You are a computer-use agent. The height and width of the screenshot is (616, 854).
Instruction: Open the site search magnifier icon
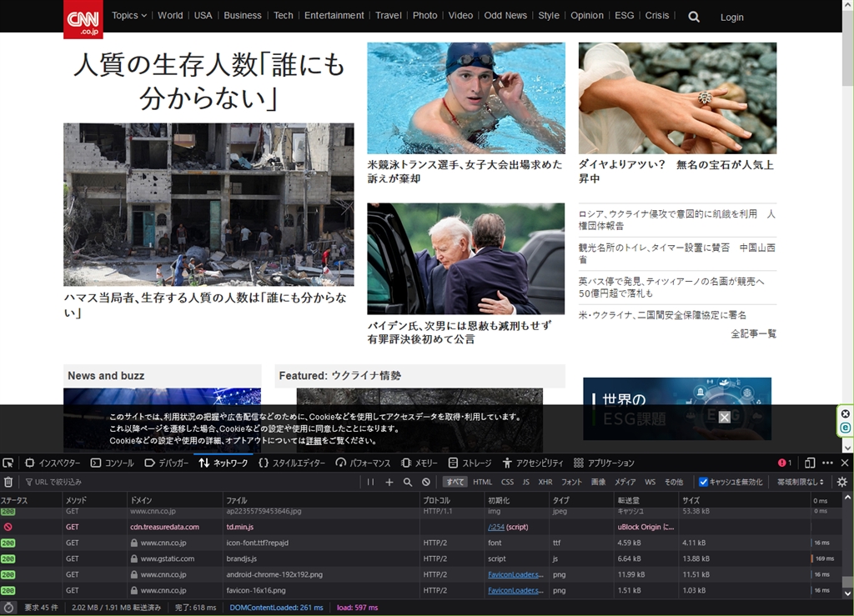693,17
